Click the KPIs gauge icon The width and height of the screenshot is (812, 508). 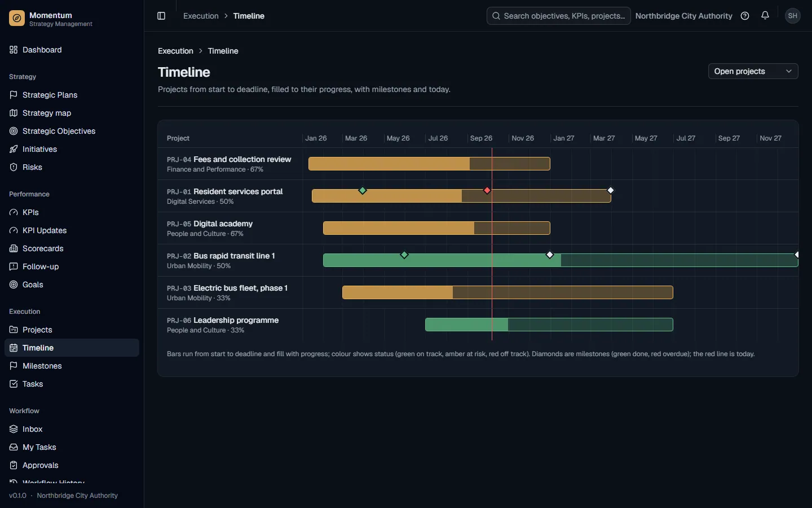(x=14, y=212)
